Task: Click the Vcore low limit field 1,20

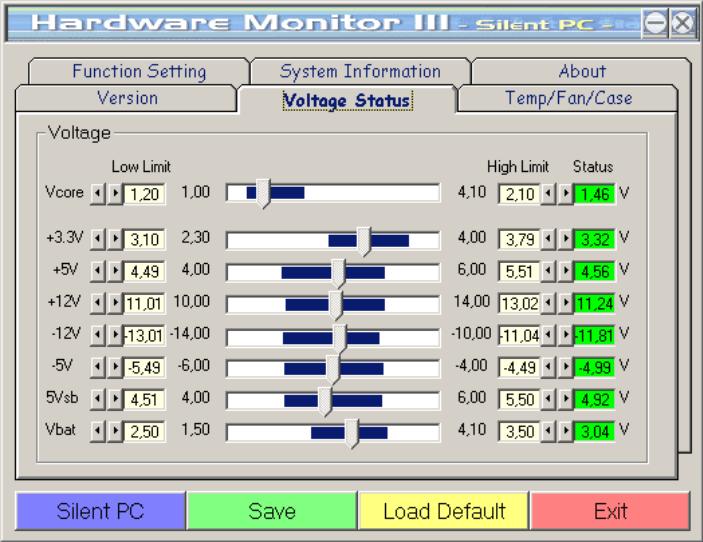Action: tap(144, 194)
